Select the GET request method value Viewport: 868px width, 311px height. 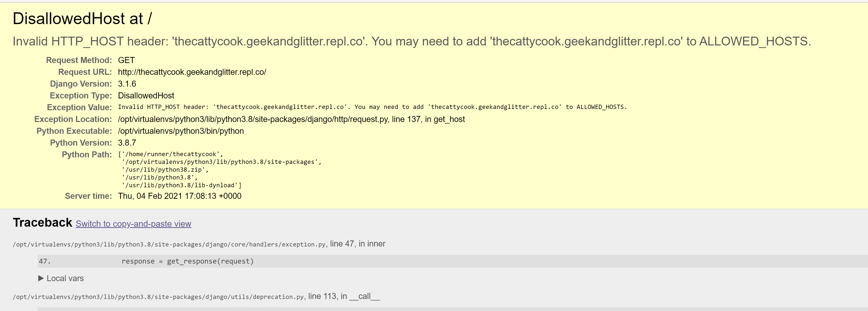126,60
